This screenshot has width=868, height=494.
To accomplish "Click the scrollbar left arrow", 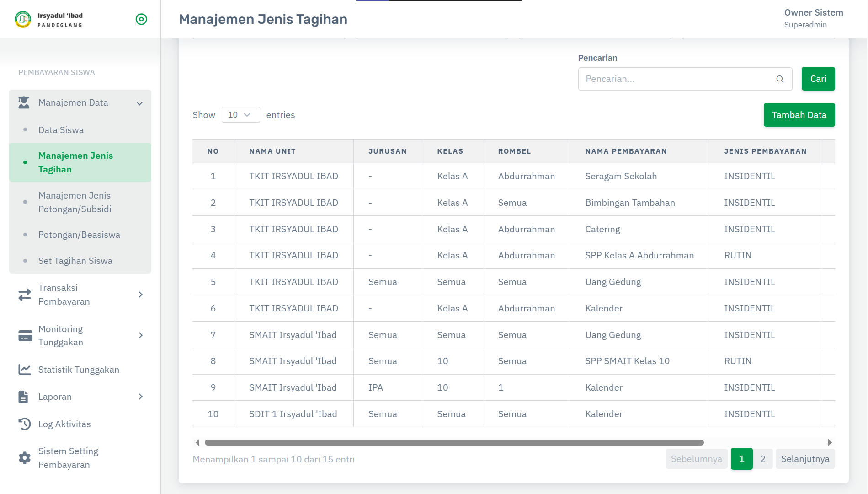I will point(197,442).
